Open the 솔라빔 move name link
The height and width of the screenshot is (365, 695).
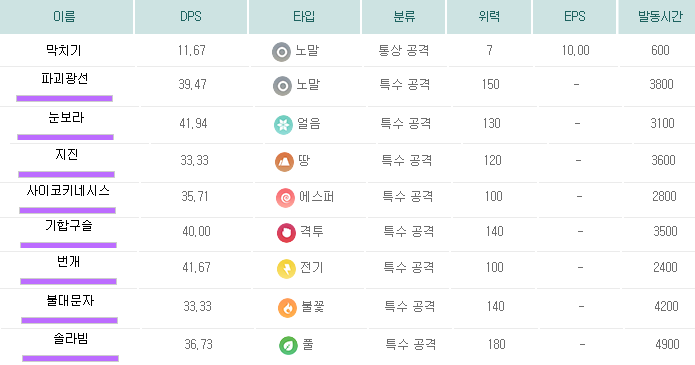click(70, 339)
